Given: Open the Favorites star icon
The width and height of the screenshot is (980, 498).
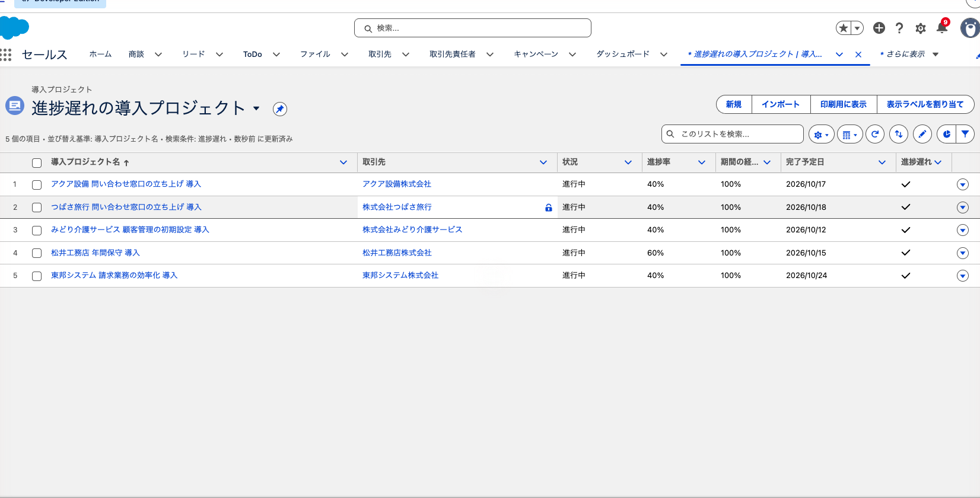Looking at the screenshot, I should tap(843, 28).
